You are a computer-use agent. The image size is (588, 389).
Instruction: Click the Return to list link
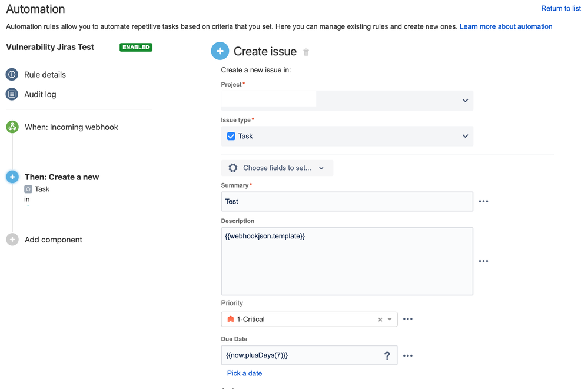click(560, 8)
